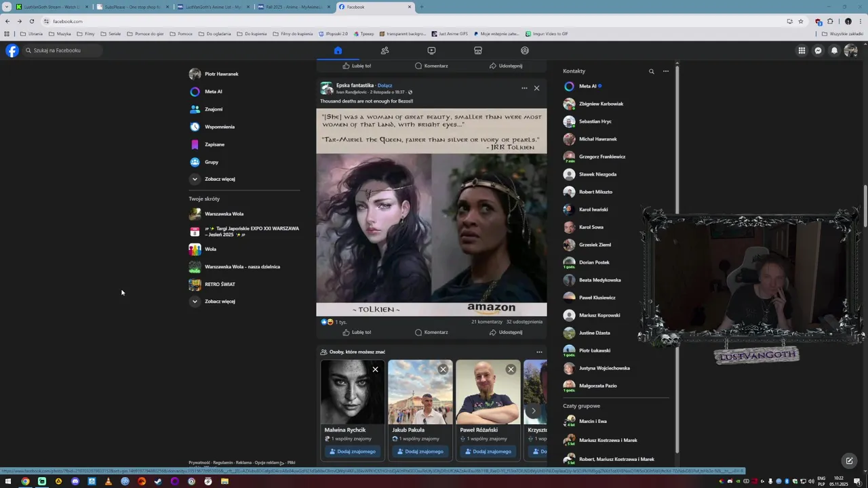Open the notifications bell icon
The height and width of the screenshot is (488, 868).
834,50
